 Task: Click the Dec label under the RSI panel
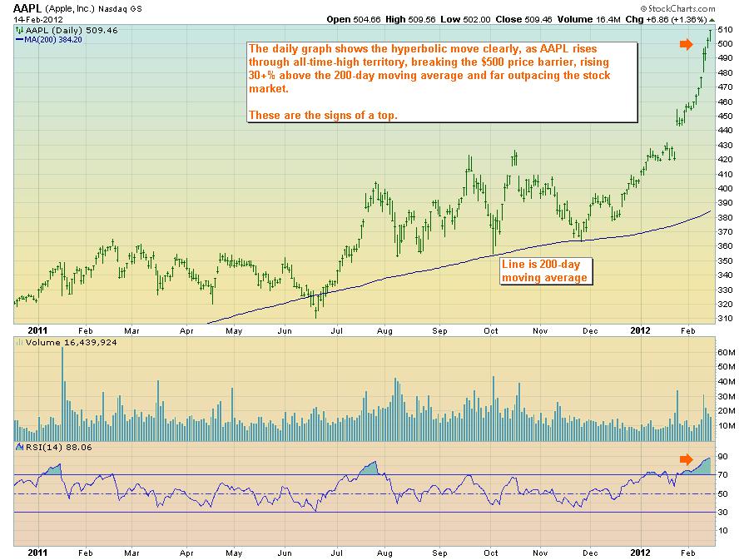pyautogui.click(x=590, y=553)
